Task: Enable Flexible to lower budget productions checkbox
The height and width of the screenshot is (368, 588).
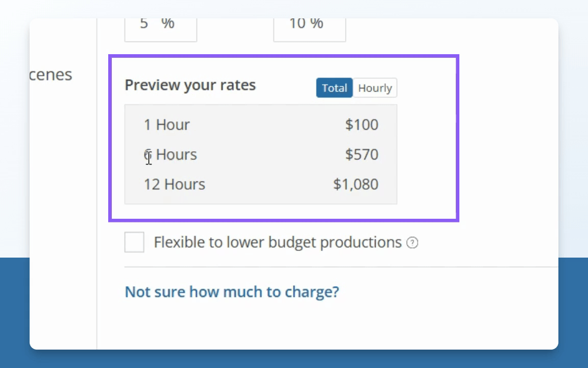Action: pyautogui.click(x=134, y=242)
